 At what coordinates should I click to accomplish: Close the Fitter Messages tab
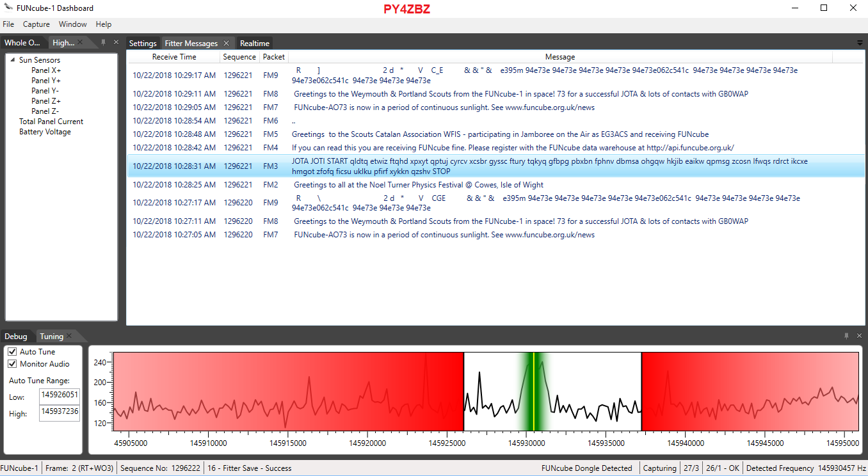pyautogui.click(x=226, y=44)
